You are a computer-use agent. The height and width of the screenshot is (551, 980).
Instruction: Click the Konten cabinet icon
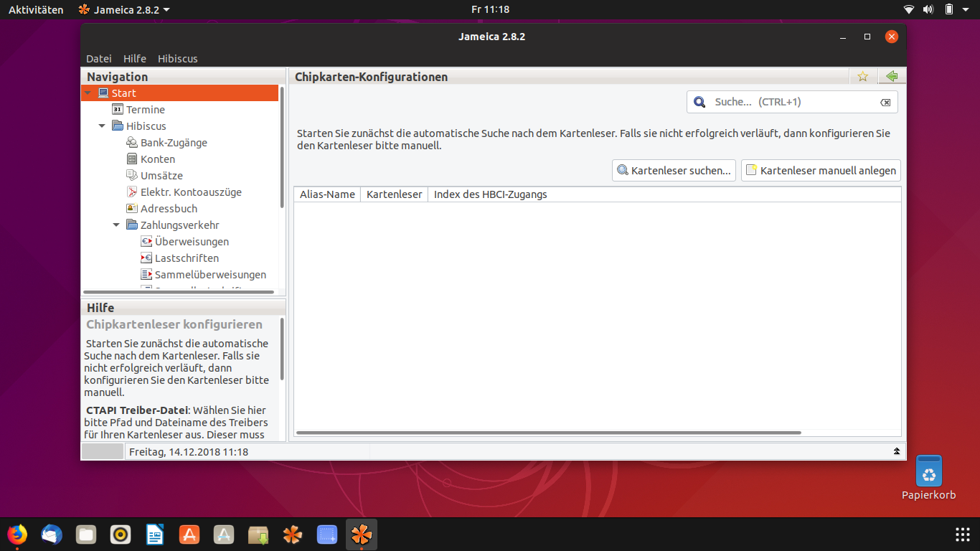[132, 159]
